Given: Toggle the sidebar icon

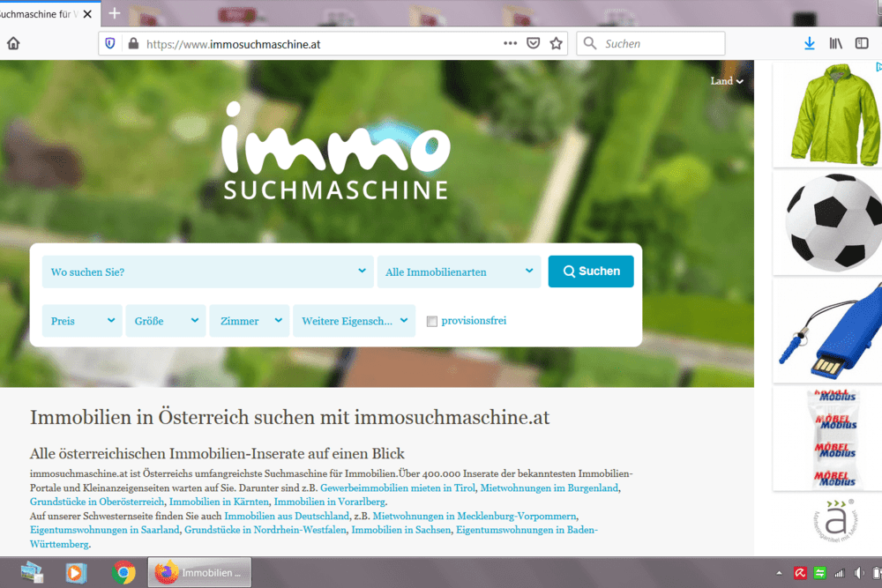Looking at the screenshot, I should click(x=862, y=43).
